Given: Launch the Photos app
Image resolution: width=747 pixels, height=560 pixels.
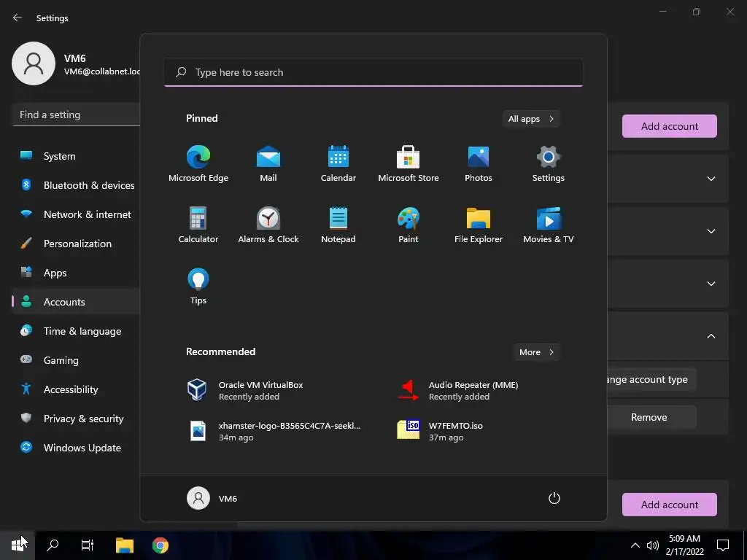Looking at the screenshot, I should pos(479,163).
